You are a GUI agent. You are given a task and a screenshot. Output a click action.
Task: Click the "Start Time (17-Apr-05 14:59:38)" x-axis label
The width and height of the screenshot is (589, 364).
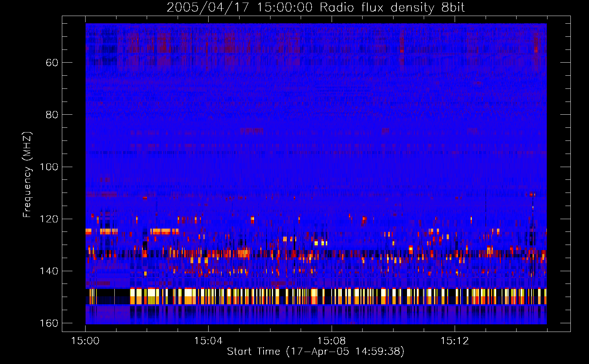point(316,352)
